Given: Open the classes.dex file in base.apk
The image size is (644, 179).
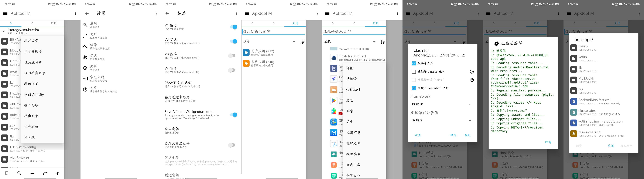Looking at the screenshot, I should click(603, 112).
